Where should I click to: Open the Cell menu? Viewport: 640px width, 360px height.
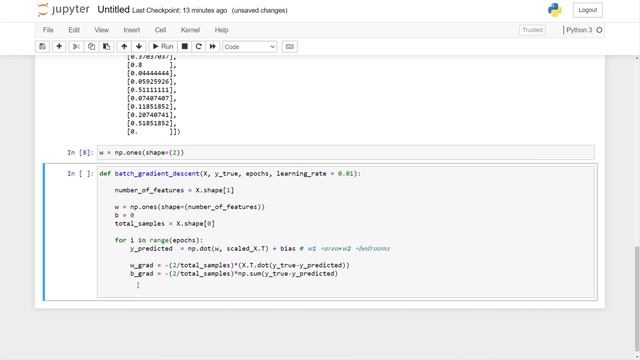[x=160, y=30]
